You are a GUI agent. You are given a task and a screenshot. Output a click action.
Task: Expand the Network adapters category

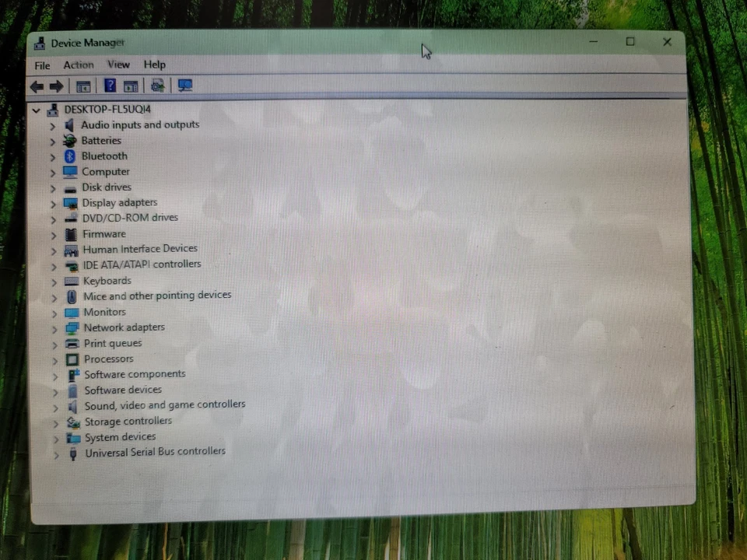[x=53, y=327]
